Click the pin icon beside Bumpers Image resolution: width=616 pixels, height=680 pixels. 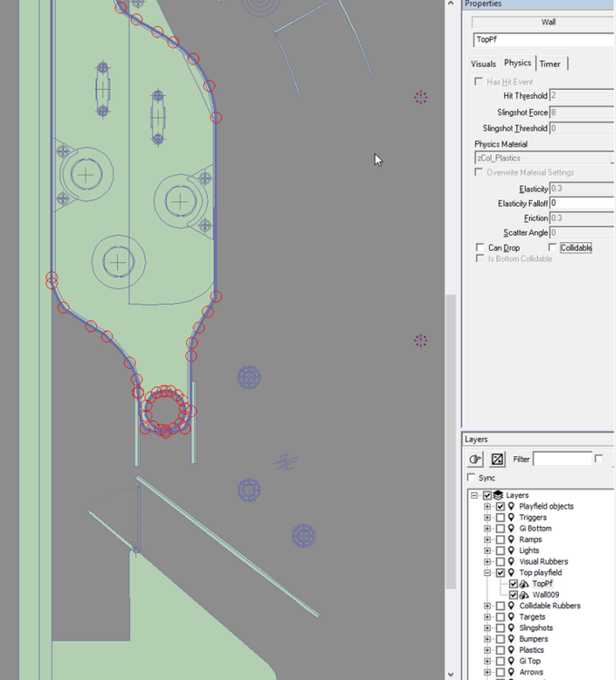pos(512,639)
